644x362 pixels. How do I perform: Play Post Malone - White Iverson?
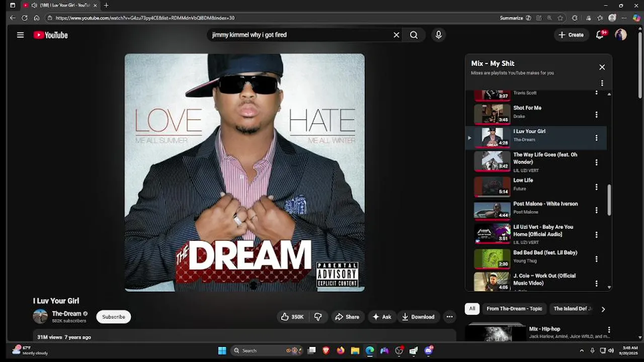click(x=492, y=210)
